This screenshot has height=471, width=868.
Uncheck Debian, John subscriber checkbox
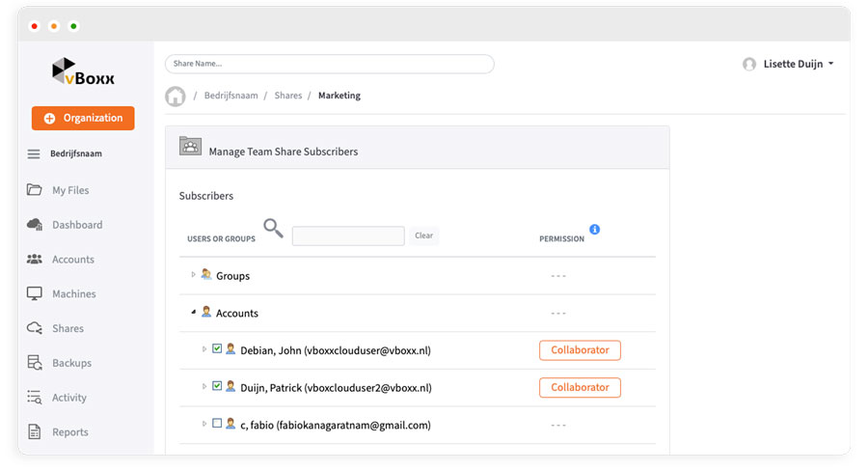217,348
